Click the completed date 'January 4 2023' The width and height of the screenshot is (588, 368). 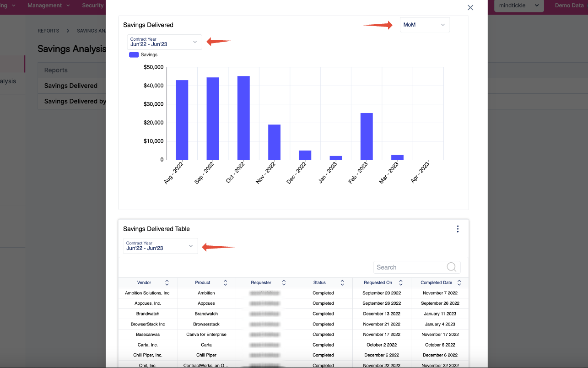pos(440,324)
